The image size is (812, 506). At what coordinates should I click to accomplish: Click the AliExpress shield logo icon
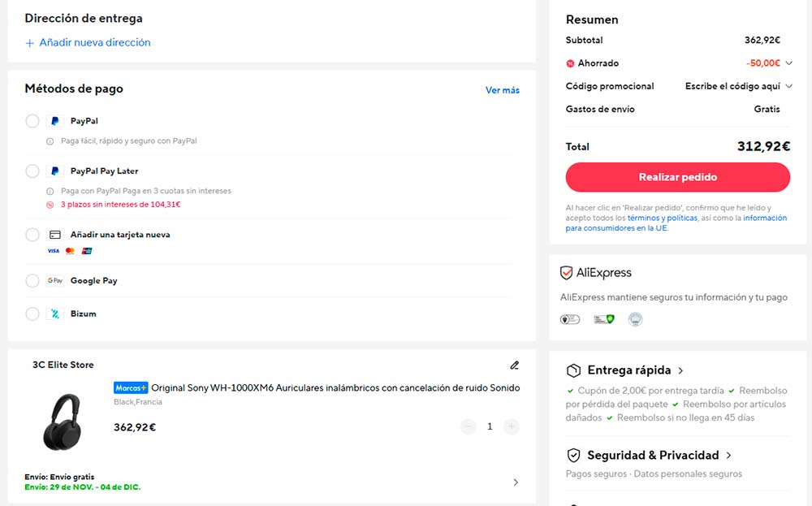[567, 273]
